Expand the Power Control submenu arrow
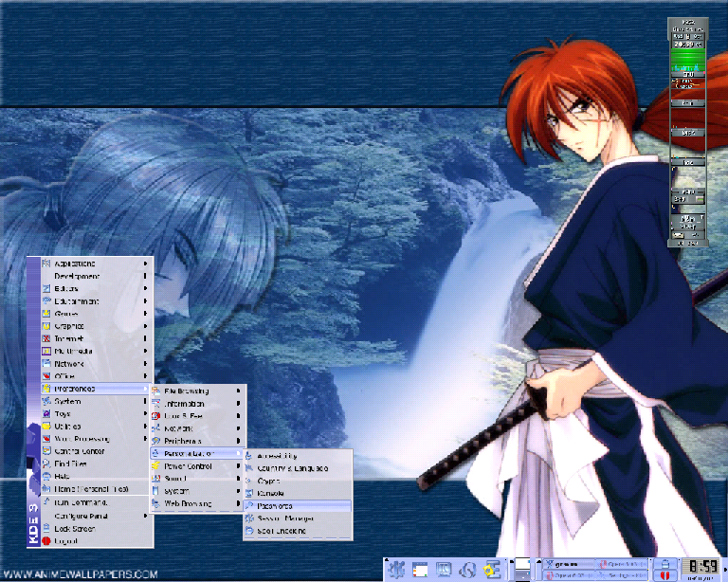Image resolution: width=728 pixels, height=582 pixels. [x=238, y=466]
